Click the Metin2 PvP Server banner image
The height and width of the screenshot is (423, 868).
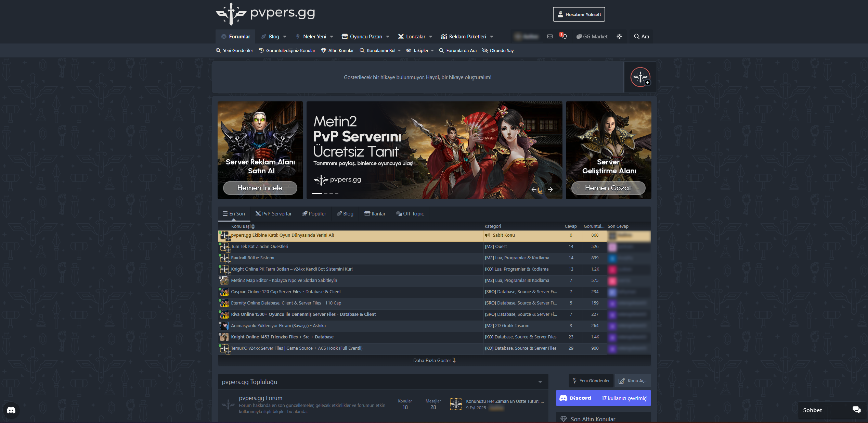click(x=435, y=150)
